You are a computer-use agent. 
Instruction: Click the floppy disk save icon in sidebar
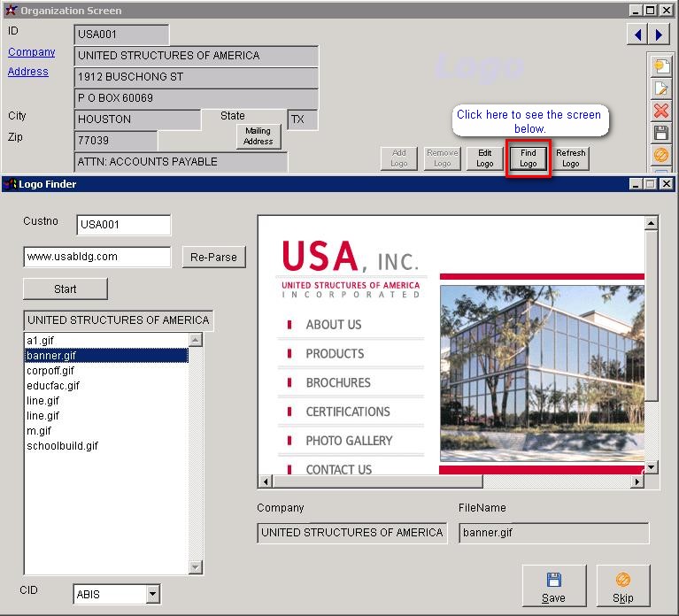[660, 133]
